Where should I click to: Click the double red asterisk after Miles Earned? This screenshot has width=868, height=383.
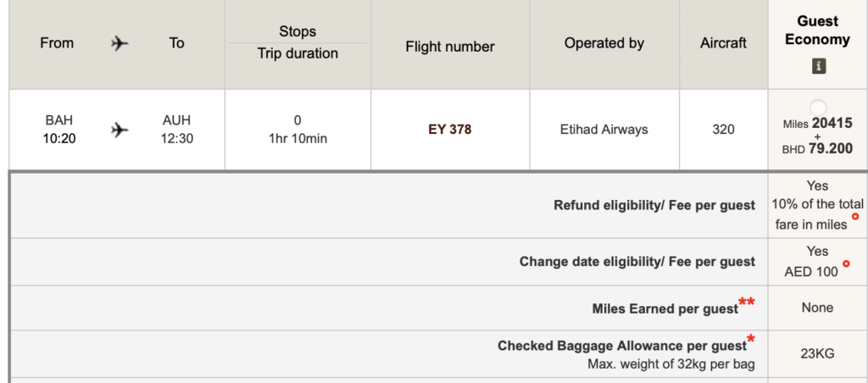click(747, 303)
